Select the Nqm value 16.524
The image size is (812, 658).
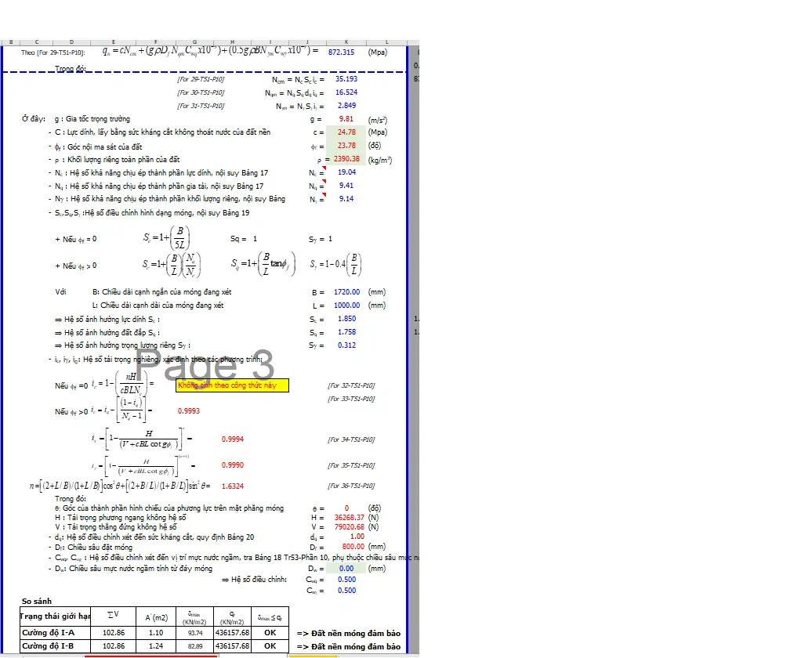tap(346, 92)
